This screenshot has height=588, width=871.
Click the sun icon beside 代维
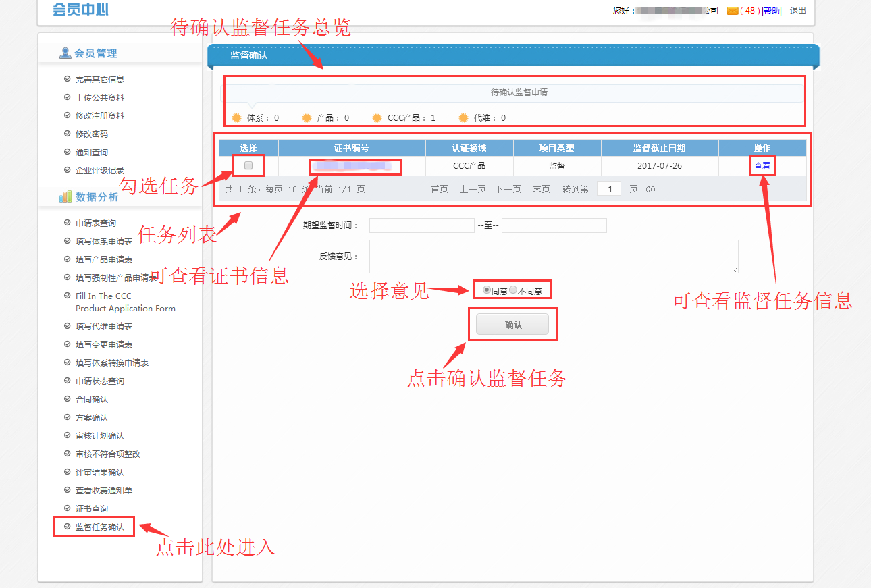pos(463,117)
